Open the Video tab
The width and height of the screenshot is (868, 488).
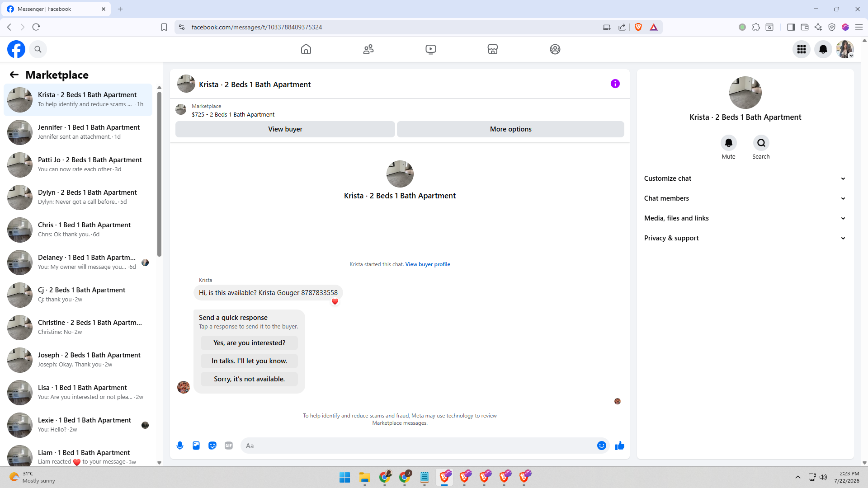431,49
